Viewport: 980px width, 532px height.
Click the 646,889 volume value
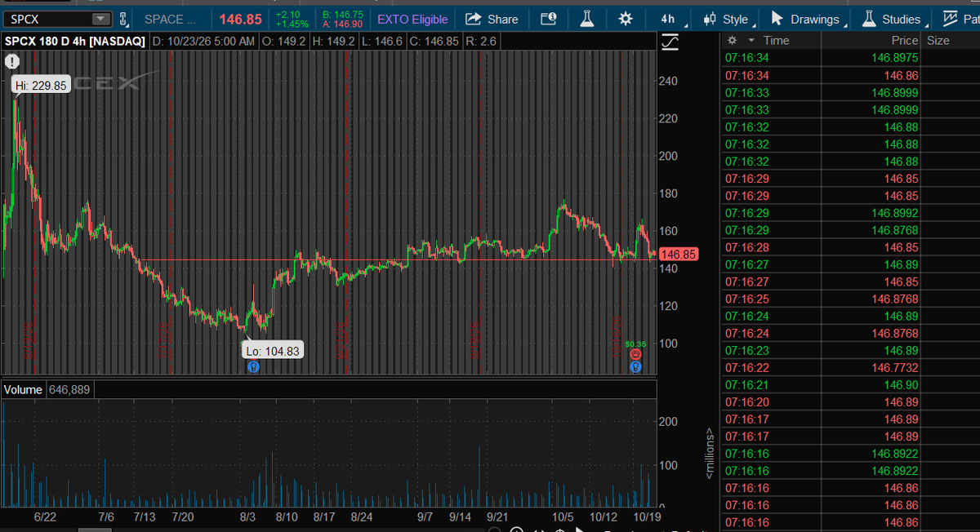coord(69,389)
